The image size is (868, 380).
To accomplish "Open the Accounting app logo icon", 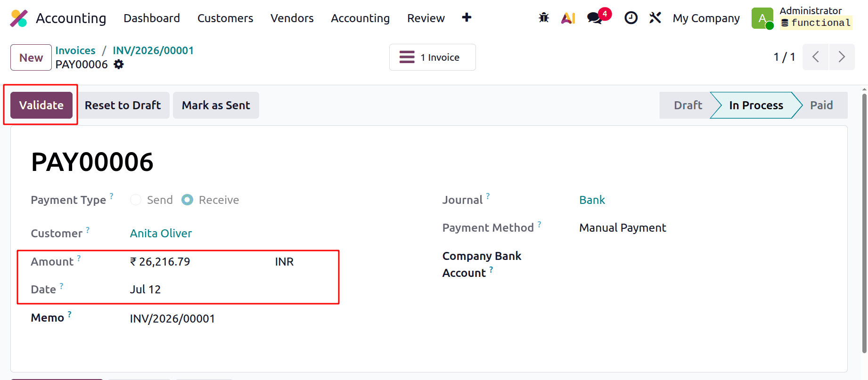I will click(x=19, y=18).
